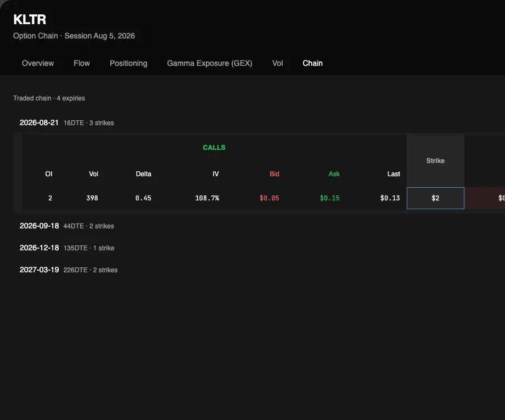The height and width of the screenshot is (420, 505).
Task: Click the 16DTE · 3 strikes label
Action: pos(88,123)
